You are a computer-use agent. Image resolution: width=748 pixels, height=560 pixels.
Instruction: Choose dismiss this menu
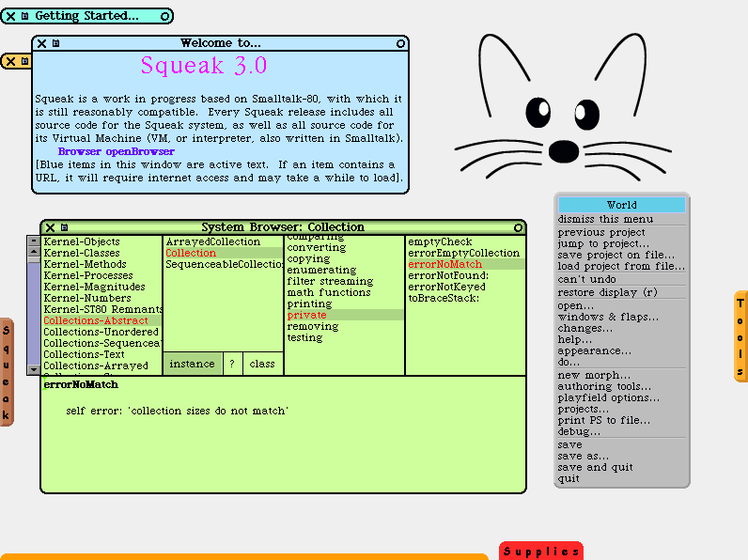coord(621,220)
